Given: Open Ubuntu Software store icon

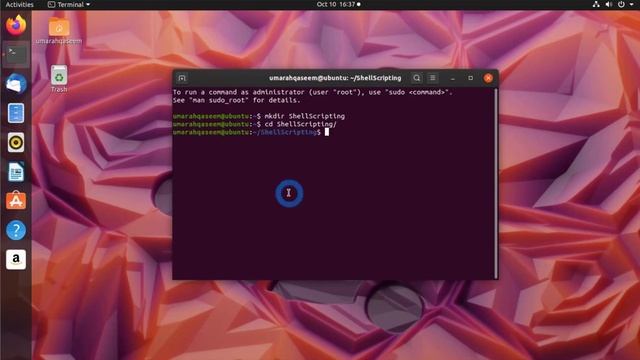Looking at the screenshot, I should coord(16,200).
